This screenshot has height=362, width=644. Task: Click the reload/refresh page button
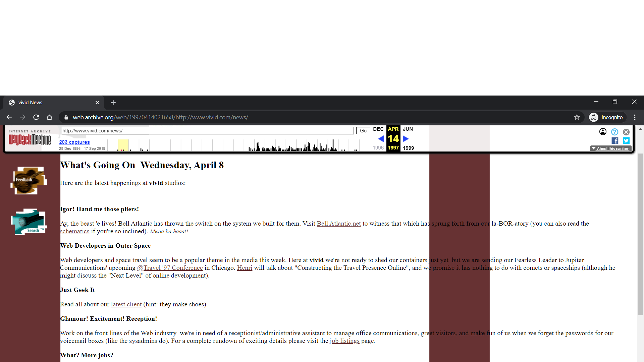pos(37,117)
